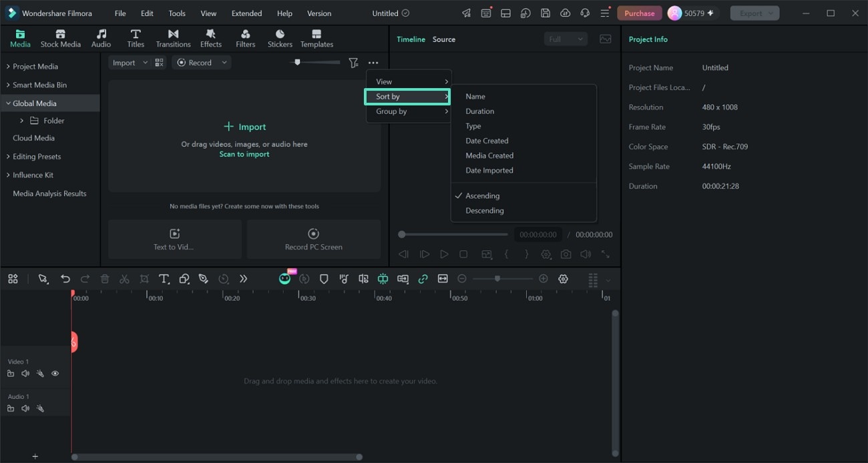This screenshot has height=463, width=868.
Task: Click the fullscreen preview expand icon
Action: click(x=606, y=254)
